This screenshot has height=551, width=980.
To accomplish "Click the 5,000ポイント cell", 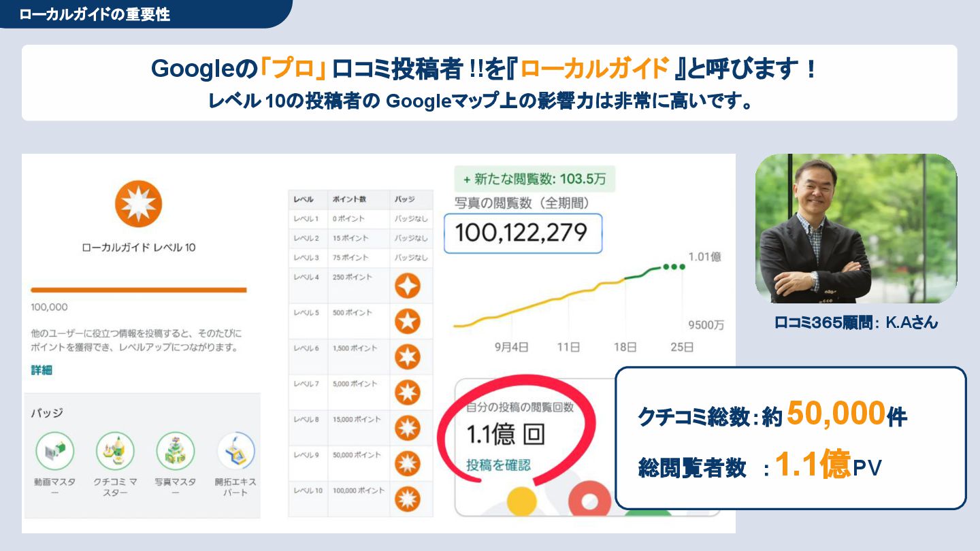I will tap(355, 384).
